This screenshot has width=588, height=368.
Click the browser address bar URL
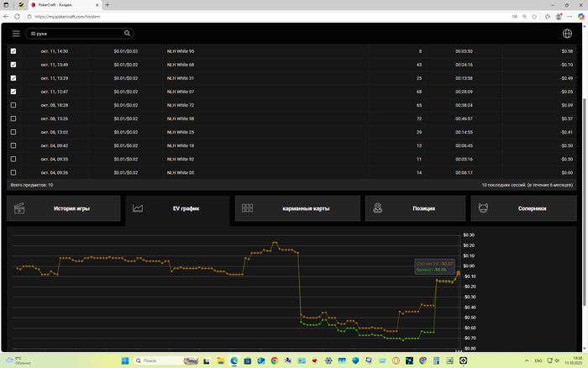67,17
